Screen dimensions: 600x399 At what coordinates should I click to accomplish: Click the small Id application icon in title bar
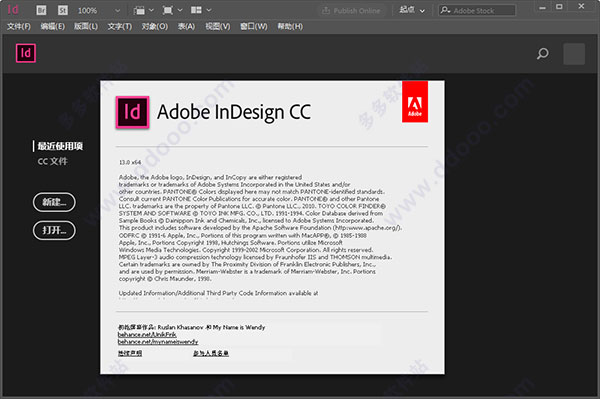[x=13, y=10]
